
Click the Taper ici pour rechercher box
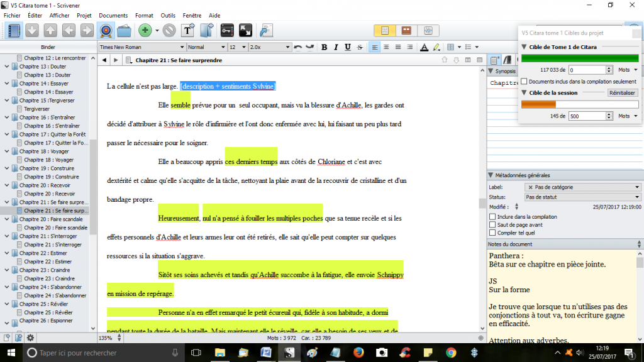coord(103,353)
